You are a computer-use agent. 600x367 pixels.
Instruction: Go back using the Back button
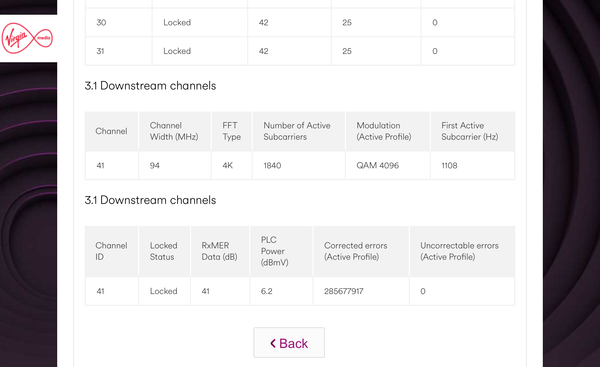(289, 343)
